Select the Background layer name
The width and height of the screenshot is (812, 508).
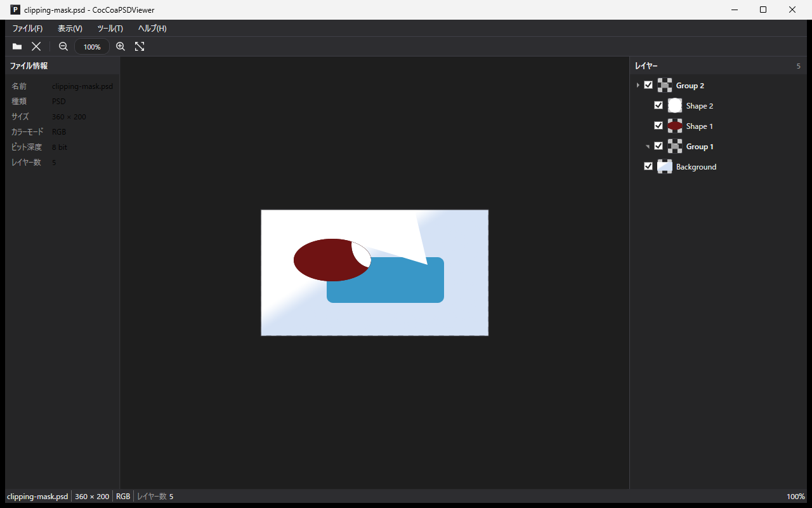coord(696,167)
